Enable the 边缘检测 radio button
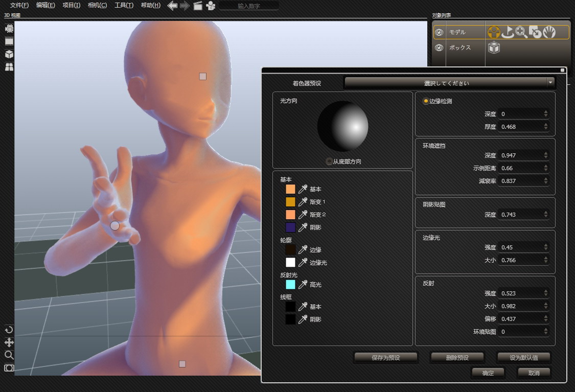The width and height of the screenshot is (575, 392). coord(426,101)
